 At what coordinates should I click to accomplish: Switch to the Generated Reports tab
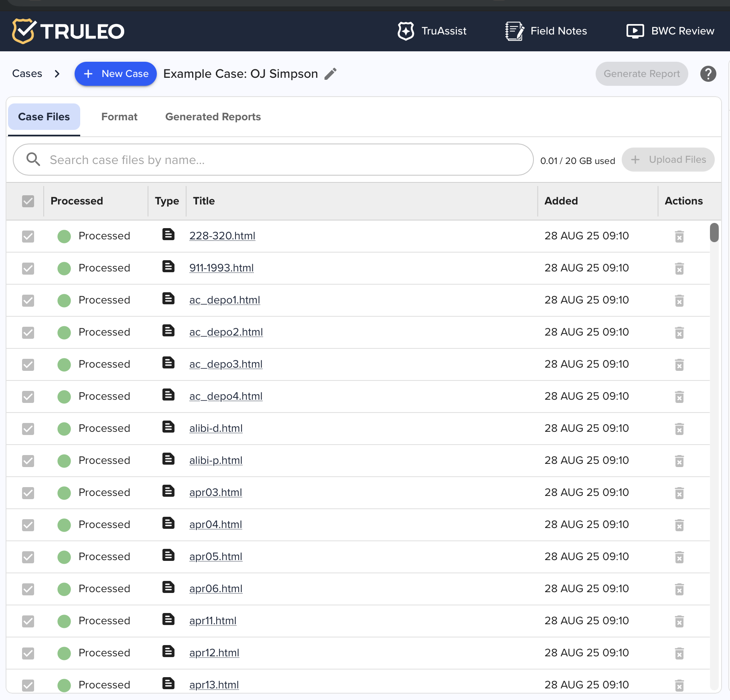tap(213, 117)
